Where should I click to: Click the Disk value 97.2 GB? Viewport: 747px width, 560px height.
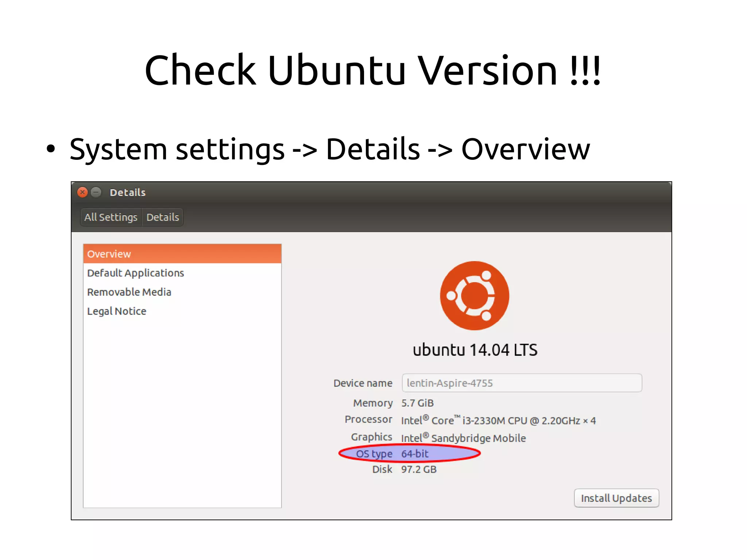pyautogui.click(x=419, y=470)
